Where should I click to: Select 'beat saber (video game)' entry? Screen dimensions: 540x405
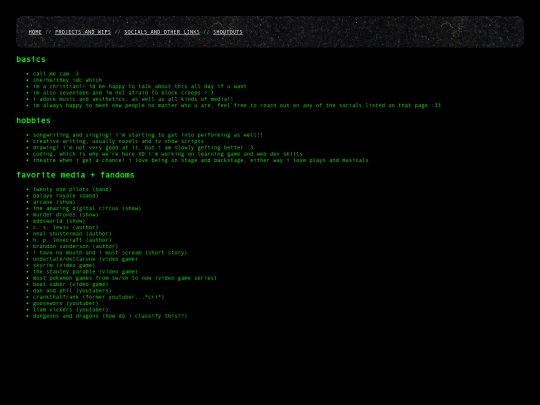point(71,284)
